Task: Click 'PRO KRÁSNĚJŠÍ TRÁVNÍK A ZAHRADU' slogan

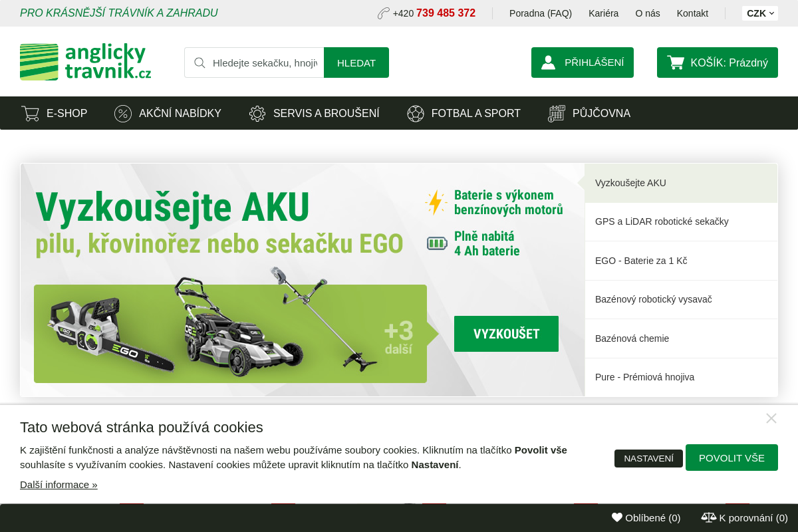Action: click(119, 13)
